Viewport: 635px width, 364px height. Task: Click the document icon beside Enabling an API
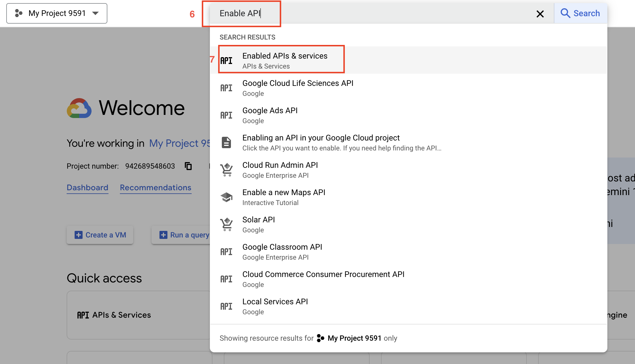coord(226,142)
